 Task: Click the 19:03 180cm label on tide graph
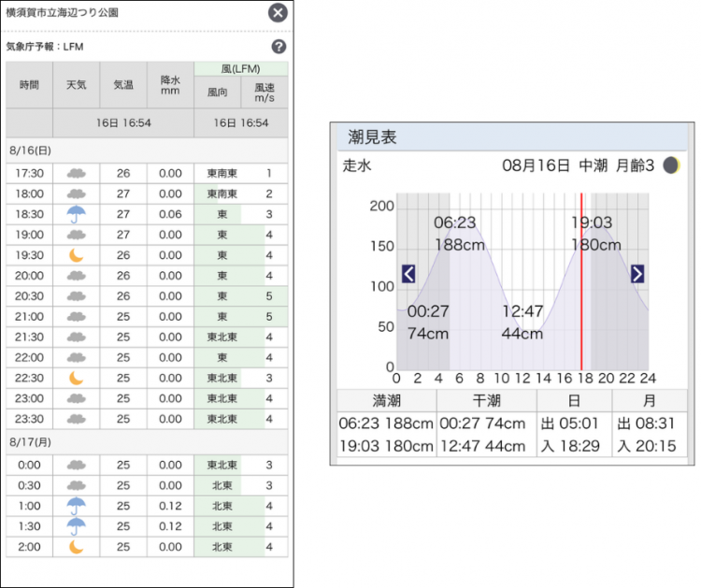596,234
